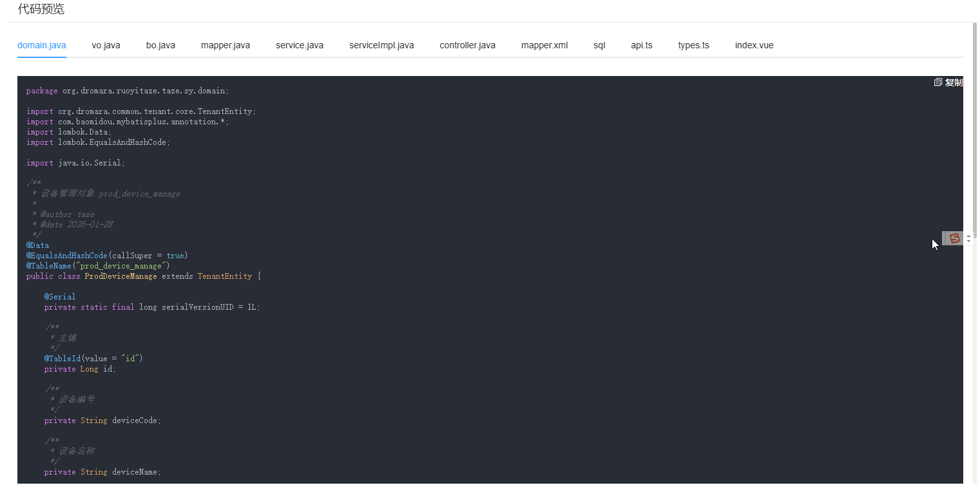The image size is (980, 492).
Task: Click the @Serial annotation
Action: [x=60, y=297]
